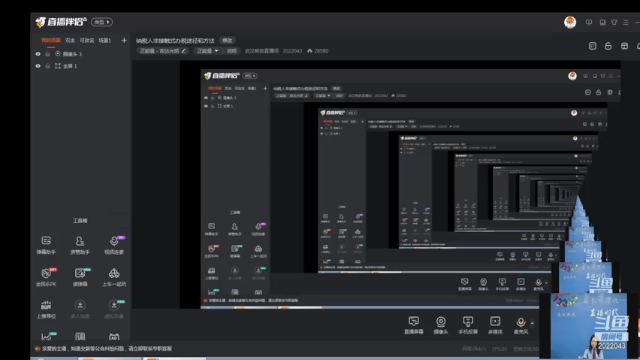This screenshot has height=360, width=640.
Task: Switch to the 场景1 scene tab
Action: [x=105, y=40]
